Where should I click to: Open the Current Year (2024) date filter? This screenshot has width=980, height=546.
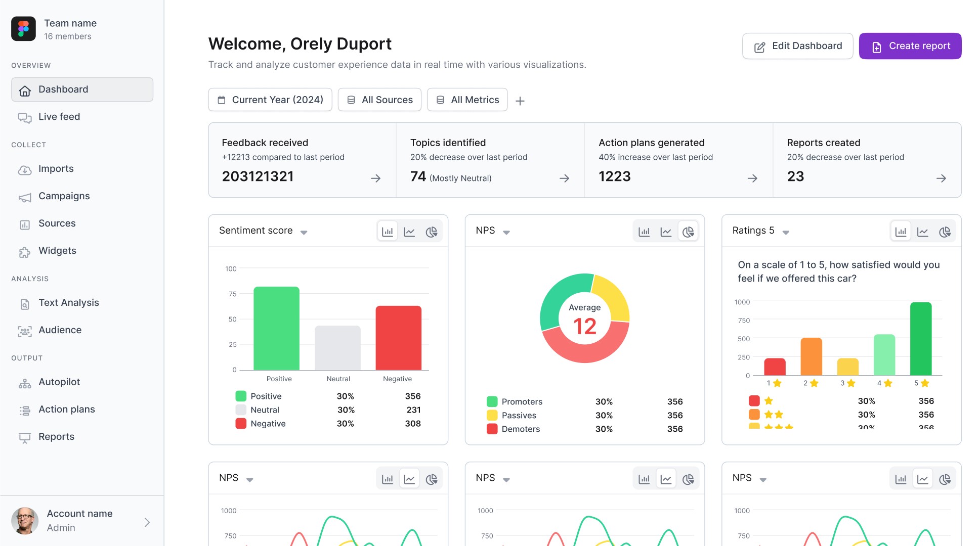(270, 100)
